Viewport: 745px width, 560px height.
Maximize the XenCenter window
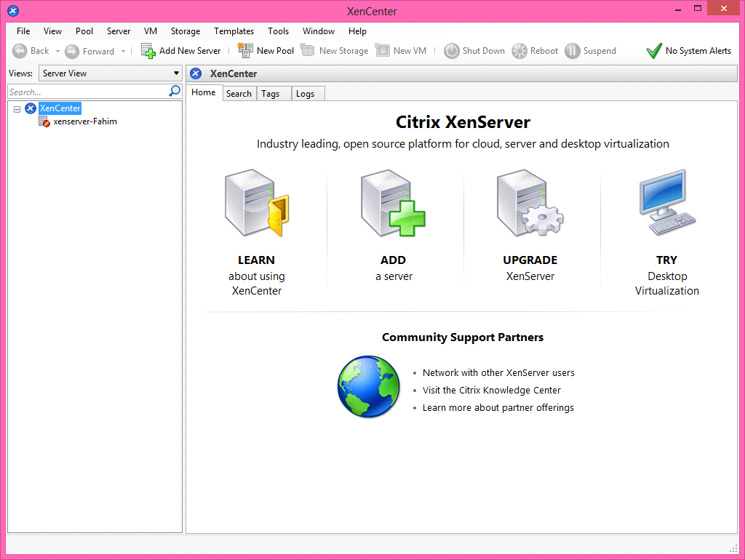point(698,9)
